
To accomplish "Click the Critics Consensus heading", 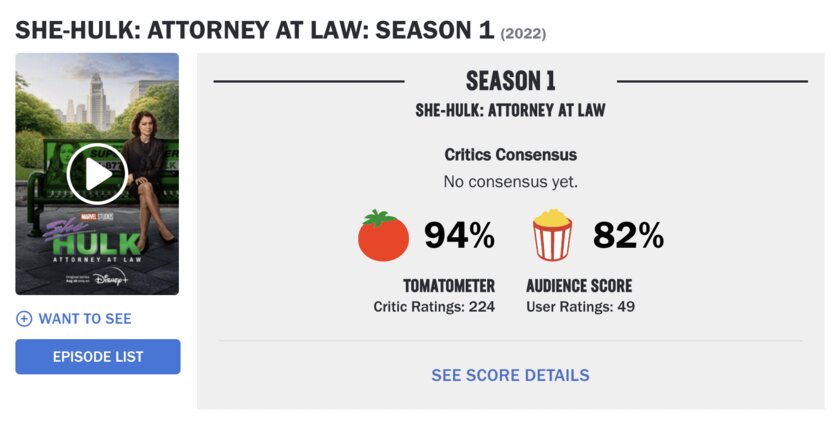I will pyautogui.click(x=511, y=155).
